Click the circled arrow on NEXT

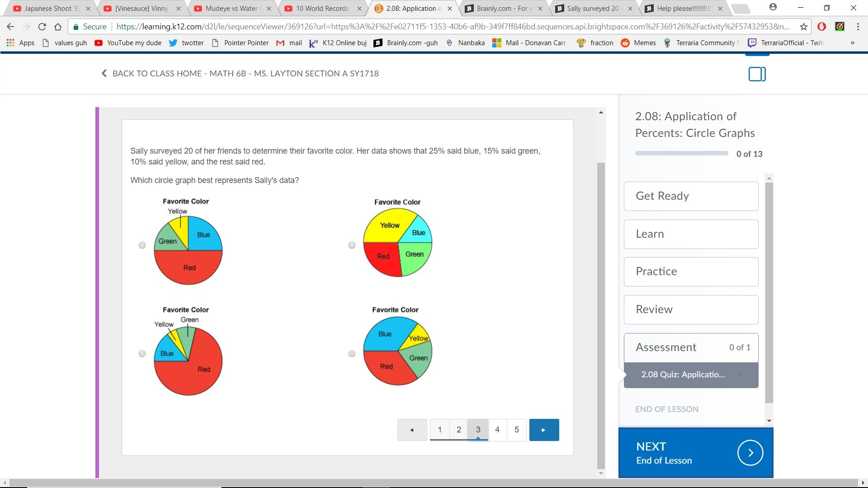(x=750, y=453)
